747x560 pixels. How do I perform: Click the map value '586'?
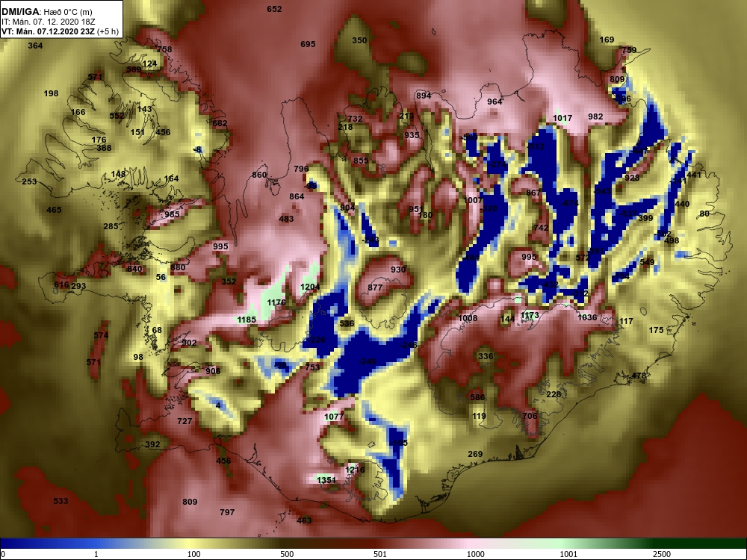[477, 397]
